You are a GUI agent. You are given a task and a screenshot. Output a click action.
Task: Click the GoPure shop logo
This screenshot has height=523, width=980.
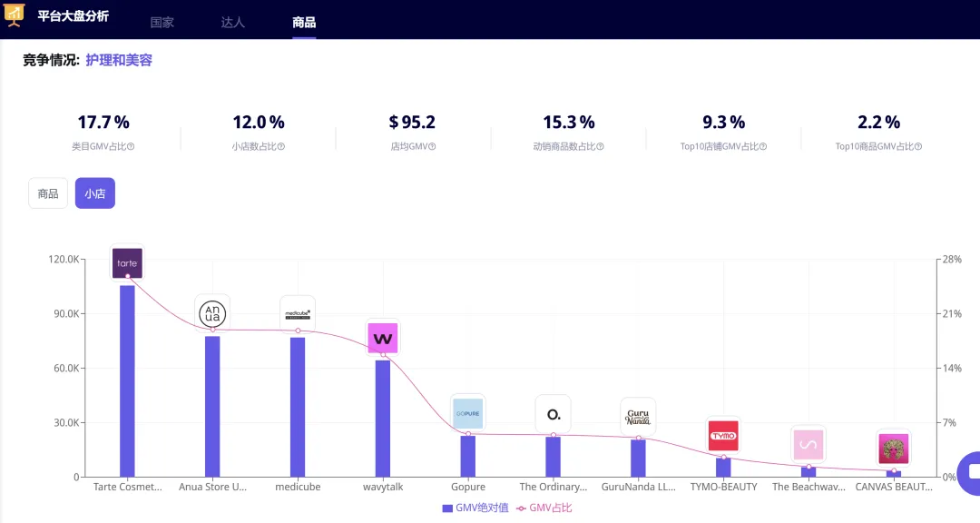(467, 413)
